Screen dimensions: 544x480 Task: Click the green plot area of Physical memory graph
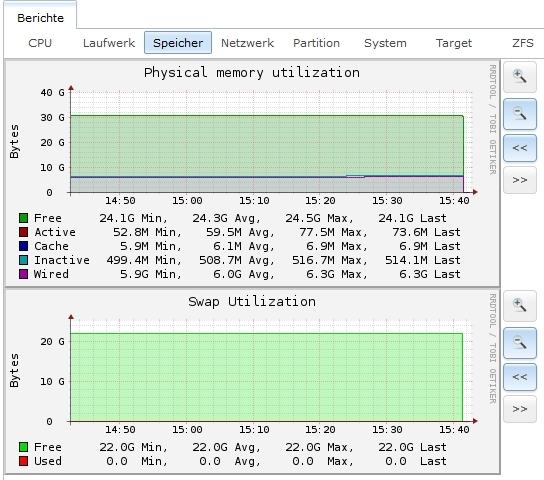(x=266, y=146)
